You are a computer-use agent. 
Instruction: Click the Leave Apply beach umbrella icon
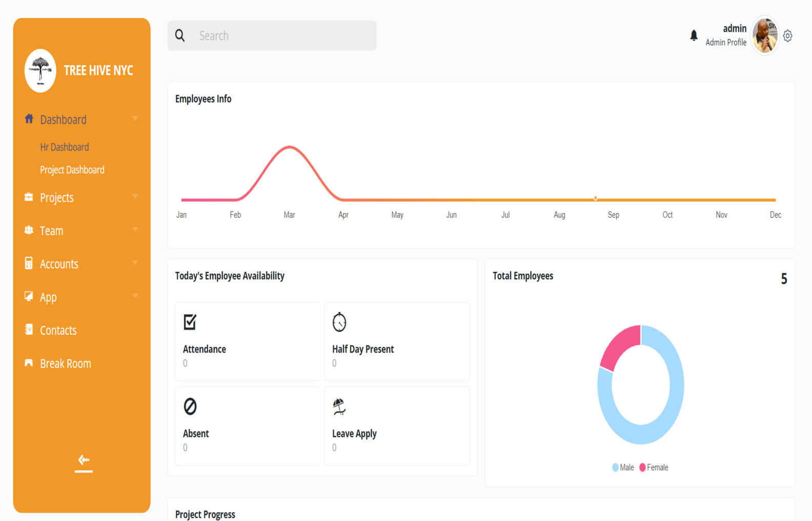(x=339, y=406)
